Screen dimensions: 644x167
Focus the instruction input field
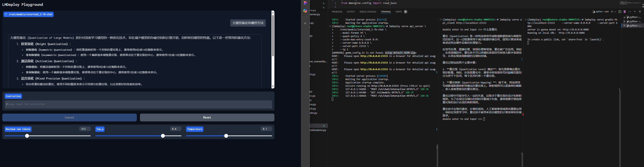click(138, 104)
